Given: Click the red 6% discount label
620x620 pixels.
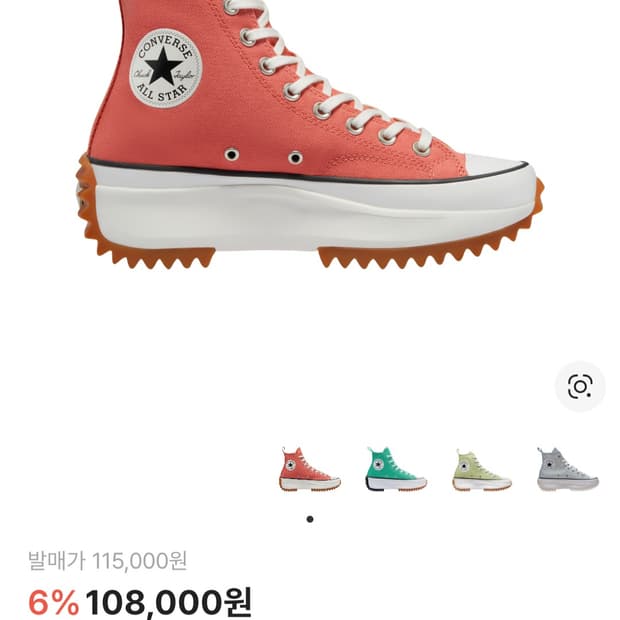Looking at the screenshot, I should click(53, 603).
